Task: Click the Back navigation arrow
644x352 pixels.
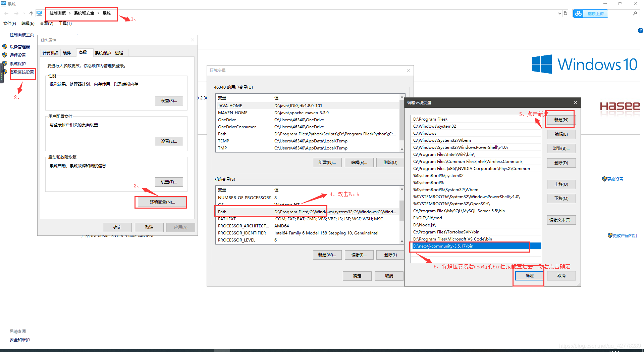Action: pyautogui.click(x=7, y=13)
